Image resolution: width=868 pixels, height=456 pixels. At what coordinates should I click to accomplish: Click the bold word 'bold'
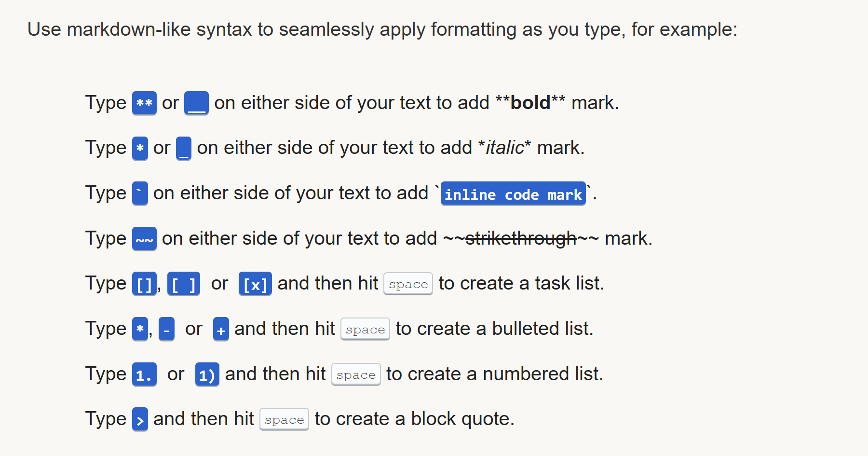tap(530, 103)
